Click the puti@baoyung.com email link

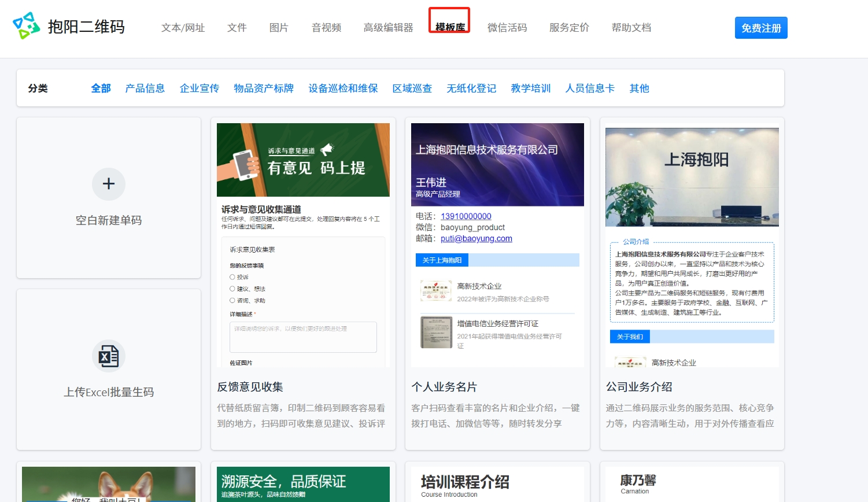click(x=476, y=238)
